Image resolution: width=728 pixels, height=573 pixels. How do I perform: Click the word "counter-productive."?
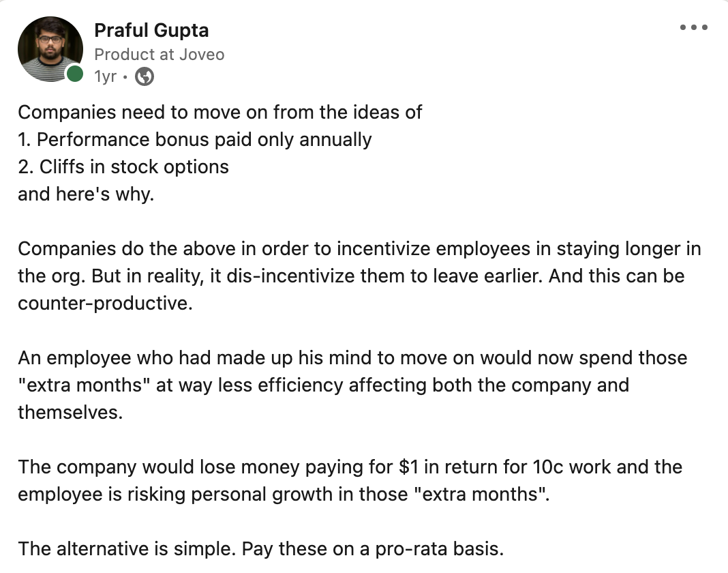point(105,304)
